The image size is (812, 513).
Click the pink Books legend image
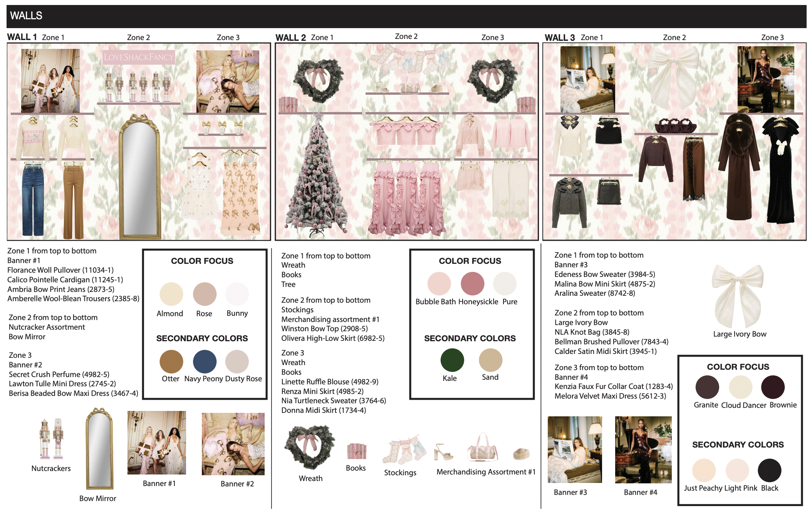point(356,451)
